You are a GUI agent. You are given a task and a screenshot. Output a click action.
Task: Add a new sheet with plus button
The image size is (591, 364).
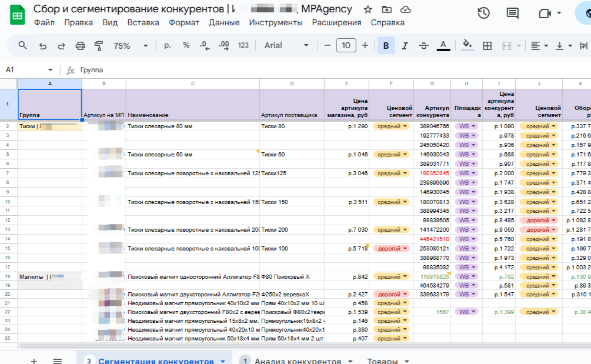coord(34,360)
